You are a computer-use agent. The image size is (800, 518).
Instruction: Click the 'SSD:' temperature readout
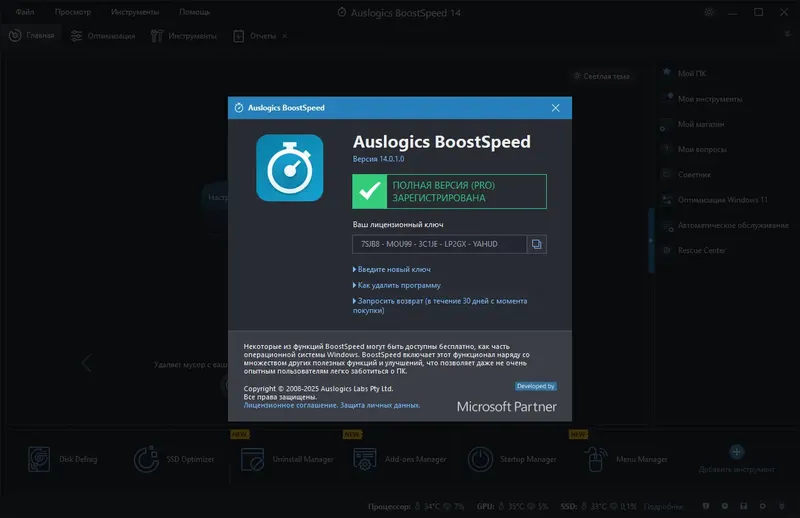click(598, 507)
